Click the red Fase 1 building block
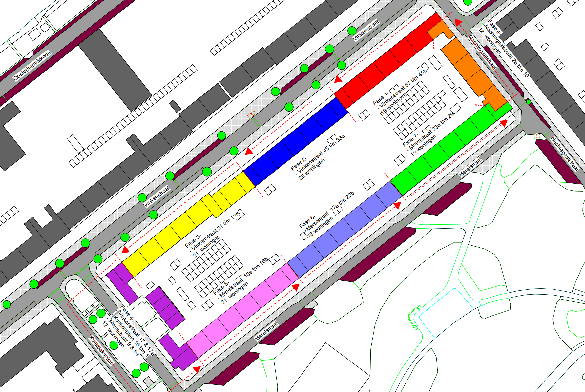The height and width of the screenshot is (392, 585). pos(387,62)
